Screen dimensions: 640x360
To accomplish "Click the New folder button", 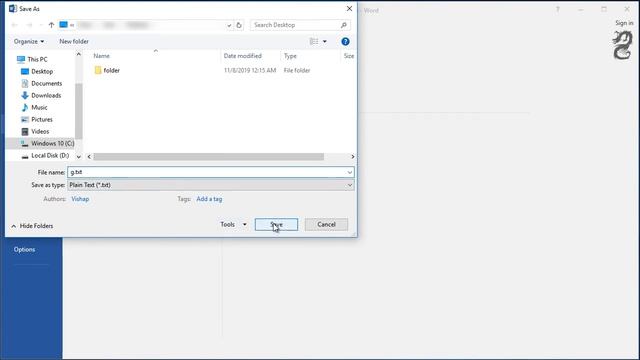I will pos(74,41).
